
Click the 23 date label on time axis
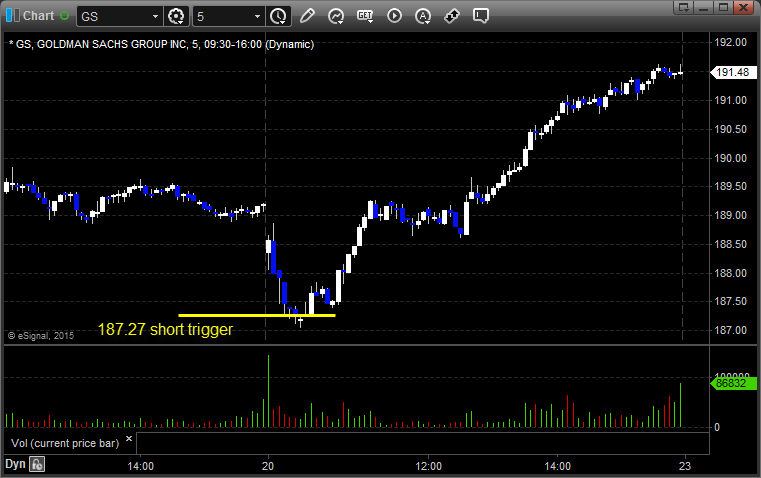tap(685, 466)
